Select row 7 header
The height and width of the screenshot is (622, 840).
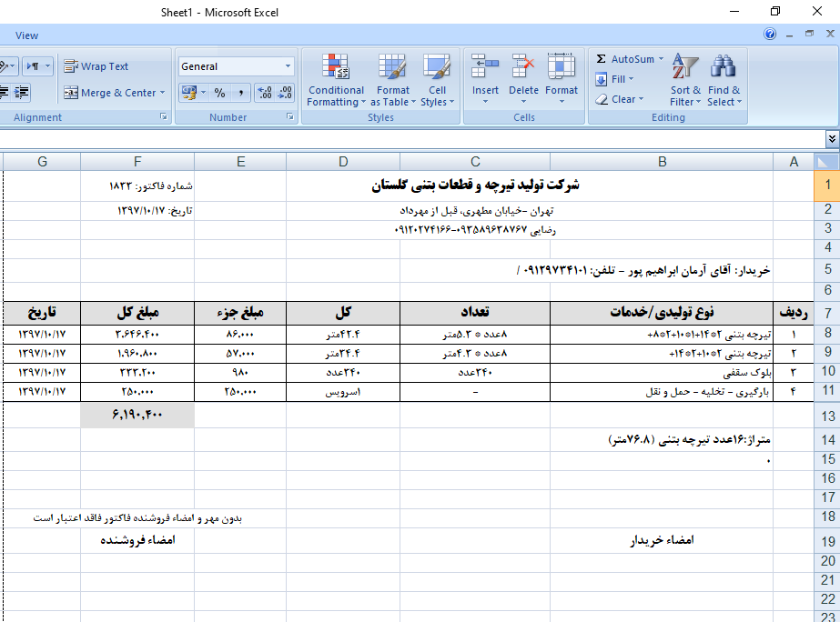pos(827,313)
